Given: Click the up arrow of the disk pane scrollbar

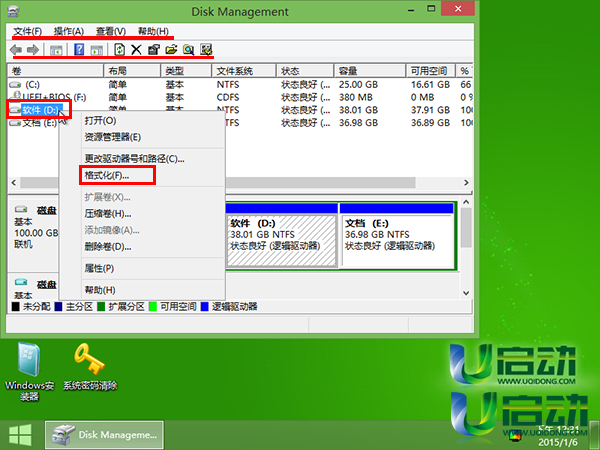Looking at the screenshot, I should click(466, 202).
